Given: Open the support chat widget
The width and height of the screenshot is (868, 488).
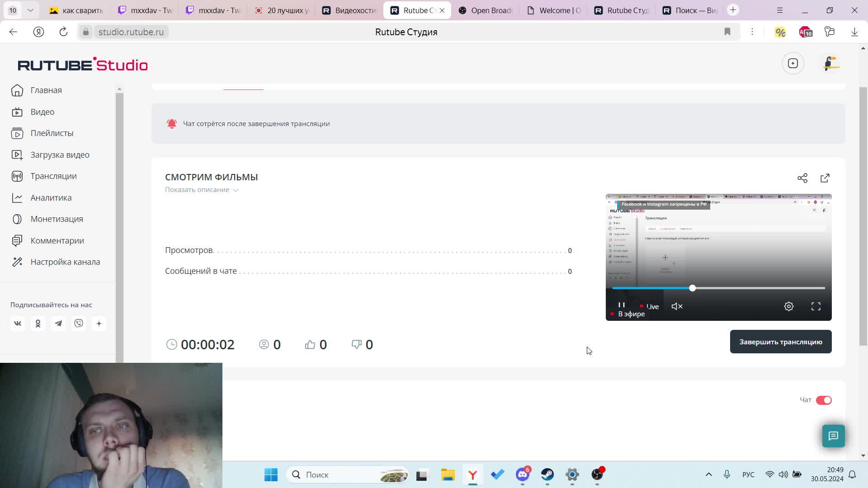Looking at the screenshot, I should tap(833, 436).
